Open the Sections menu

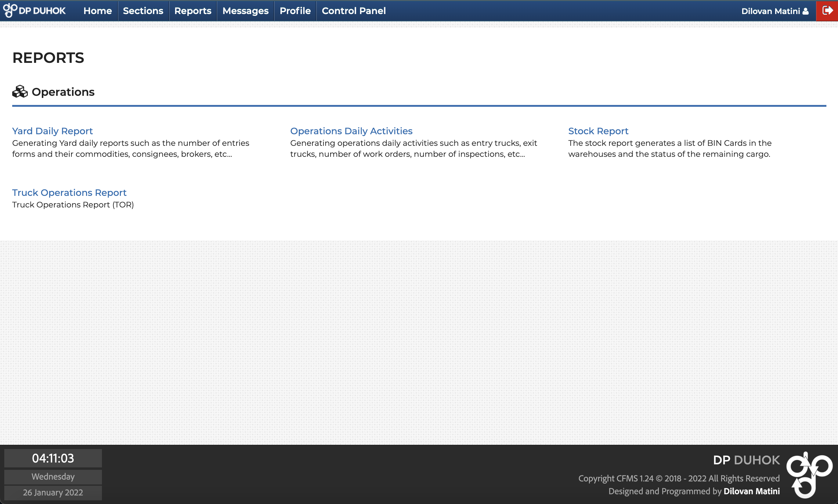143,11
